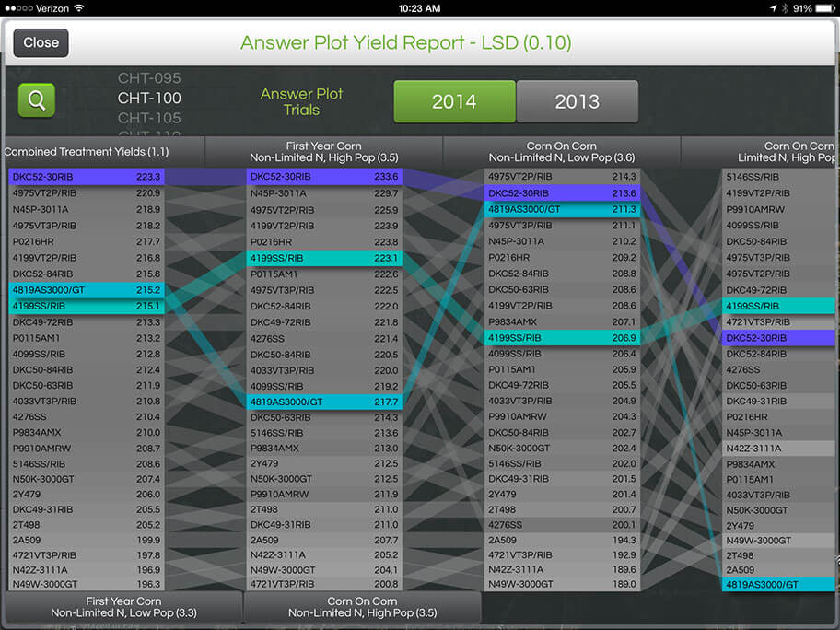This screenshot has height=630, width=840.
Task: Tap the battery icon in status bar
Action: (x=824, y=7)
